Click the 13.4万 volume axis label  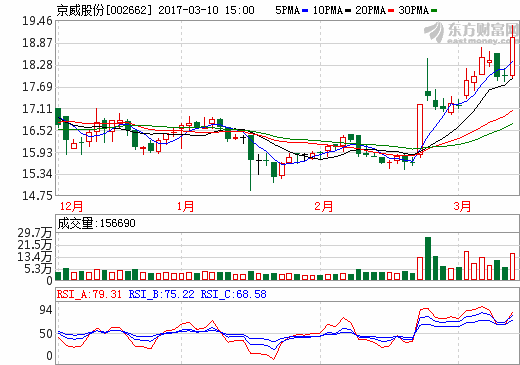coord(35,257)
